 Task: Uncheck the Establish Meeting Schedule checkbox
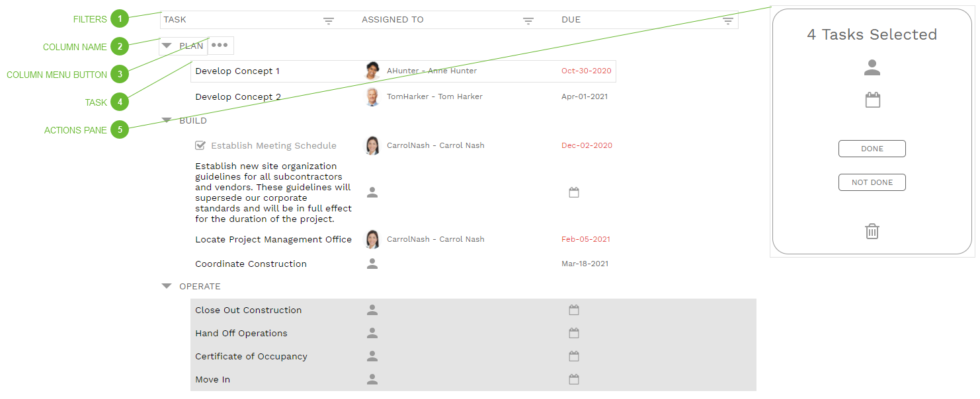pos(200,145)
